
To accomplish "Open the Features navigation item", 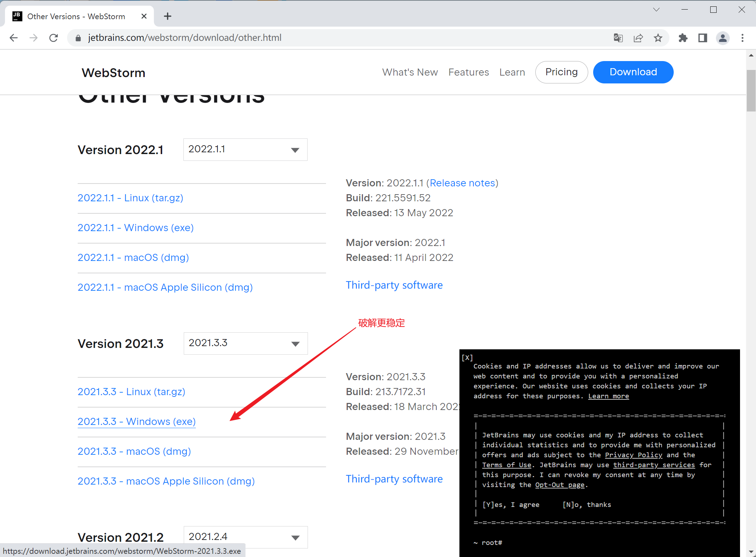I will point(468,72).
